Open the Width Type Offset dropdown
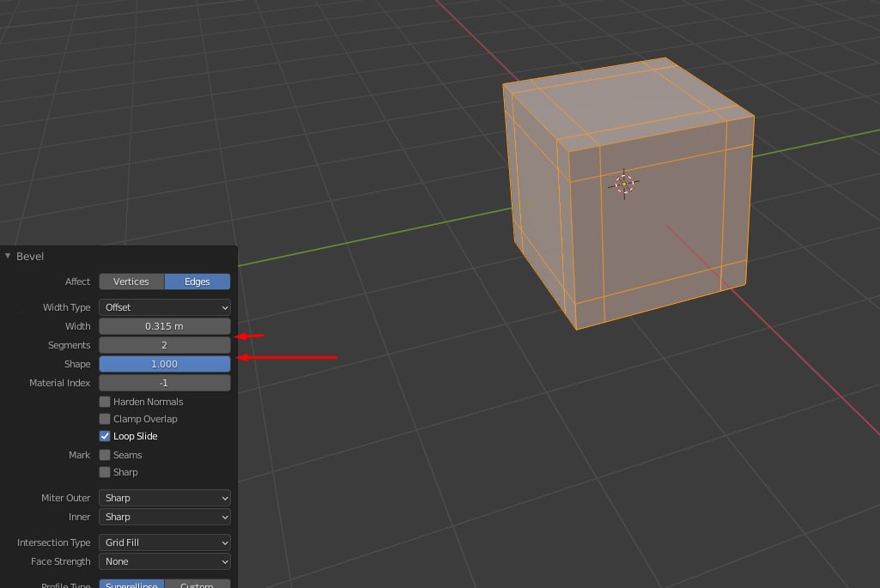The height and width of the screenshot is (588, 880). 165,307
